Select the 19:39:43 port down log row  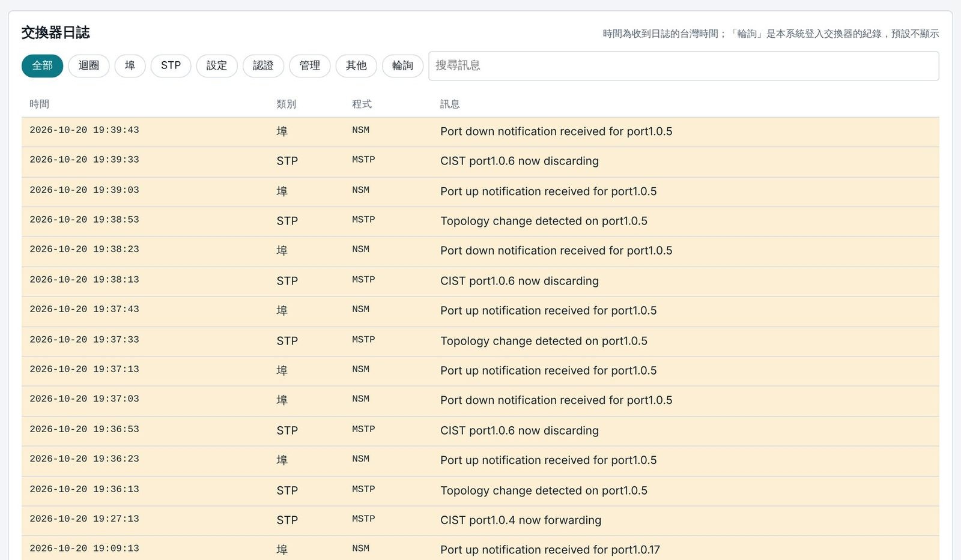480,131
